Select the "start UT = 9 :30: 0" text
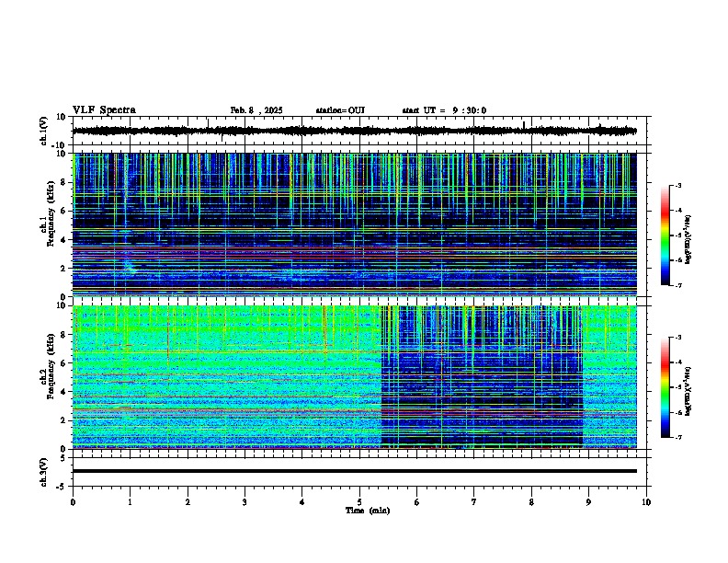The height and width of the screenshot is (563, 728). 444,110
